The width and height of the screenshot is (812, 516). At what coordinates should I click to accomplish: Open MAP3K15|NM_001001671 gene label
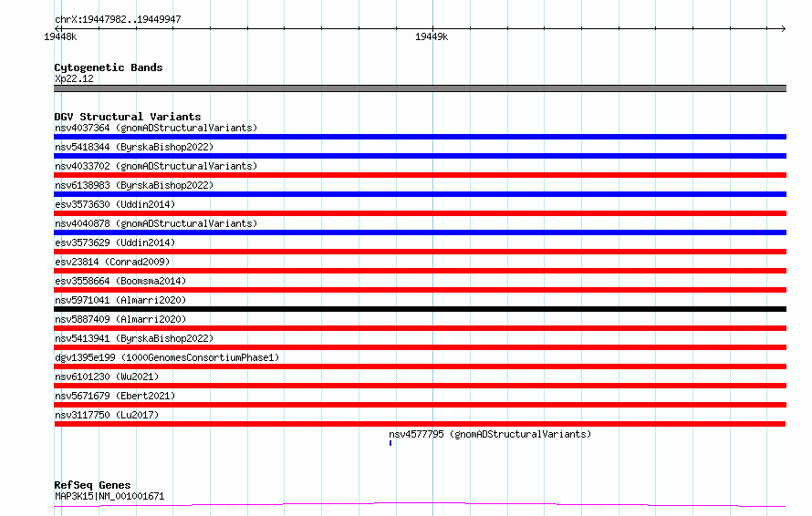point(109,496)
